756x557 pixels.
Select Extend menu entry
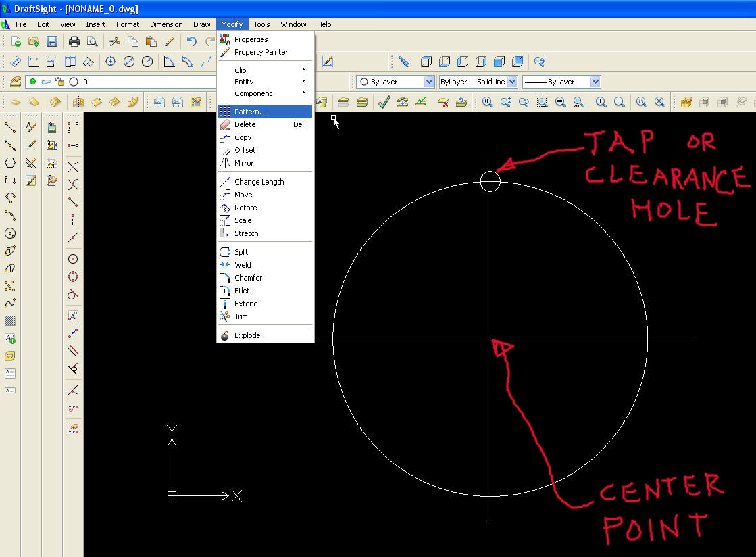pyautogui.click(x=266, y=304)
